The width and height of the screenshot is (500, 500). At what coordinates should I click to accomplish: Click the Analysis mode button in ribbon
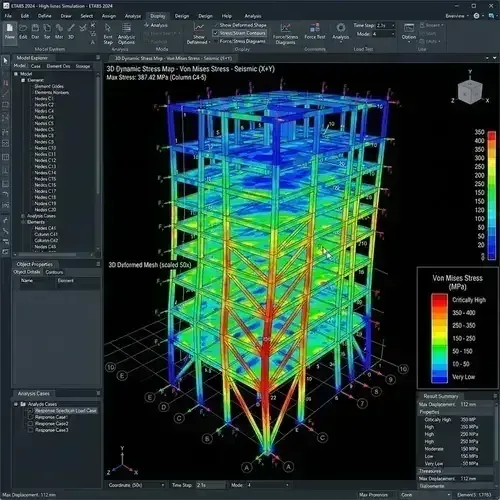pyautogui.click(x=156, y=25)
